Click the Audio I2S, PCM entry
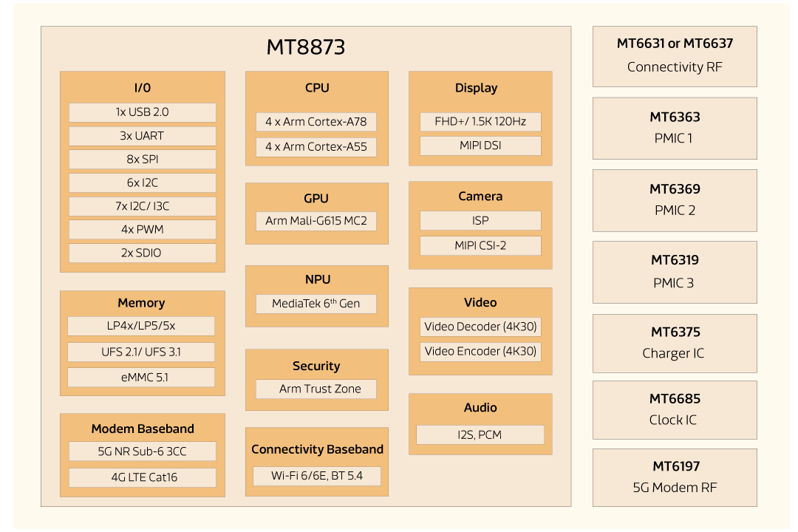 pos(480,434)
